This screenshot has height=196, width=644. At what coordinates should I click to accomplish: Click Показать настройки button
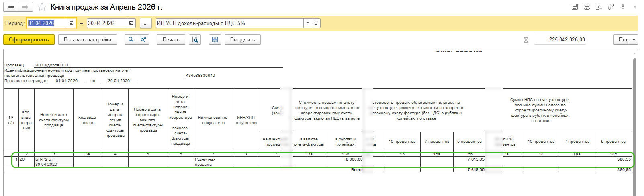point(88,39)
